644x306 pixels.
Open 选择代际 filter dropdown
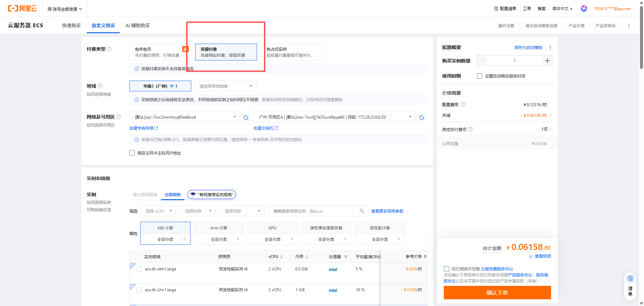point(242,211)
